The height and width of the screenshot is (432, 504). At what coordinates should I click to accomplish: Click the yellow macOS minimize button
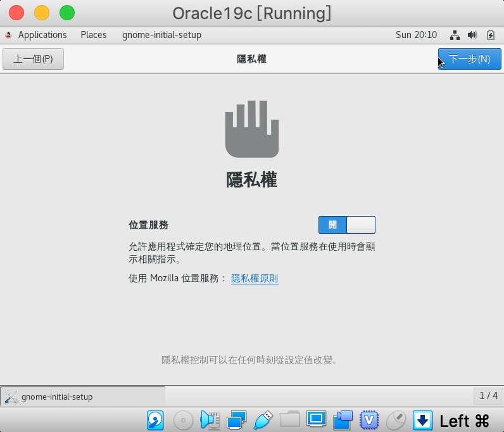click(x=42, y=13)
